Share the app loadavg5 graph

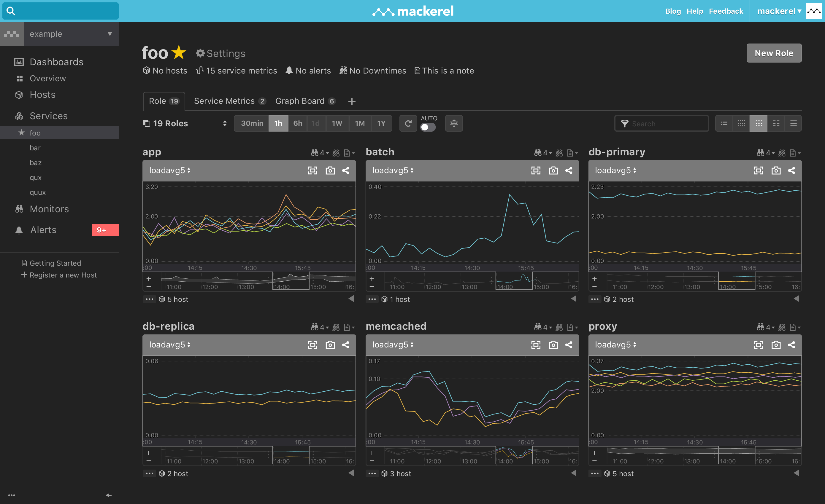click(x=346, y=170)
